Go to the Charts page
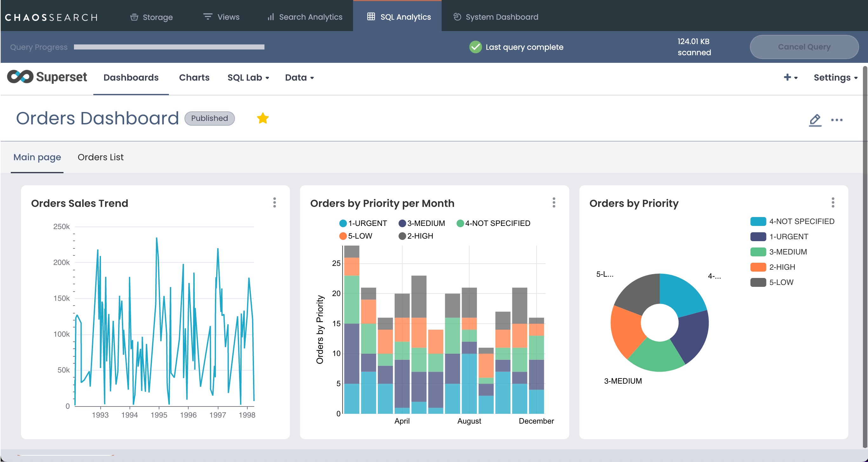Viewport: 868px width, 462px height. click(194, 77)
